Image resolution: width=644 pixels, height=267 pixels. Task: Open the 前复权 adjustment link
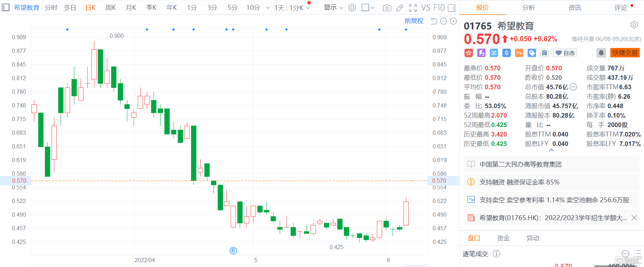(414, 21)
